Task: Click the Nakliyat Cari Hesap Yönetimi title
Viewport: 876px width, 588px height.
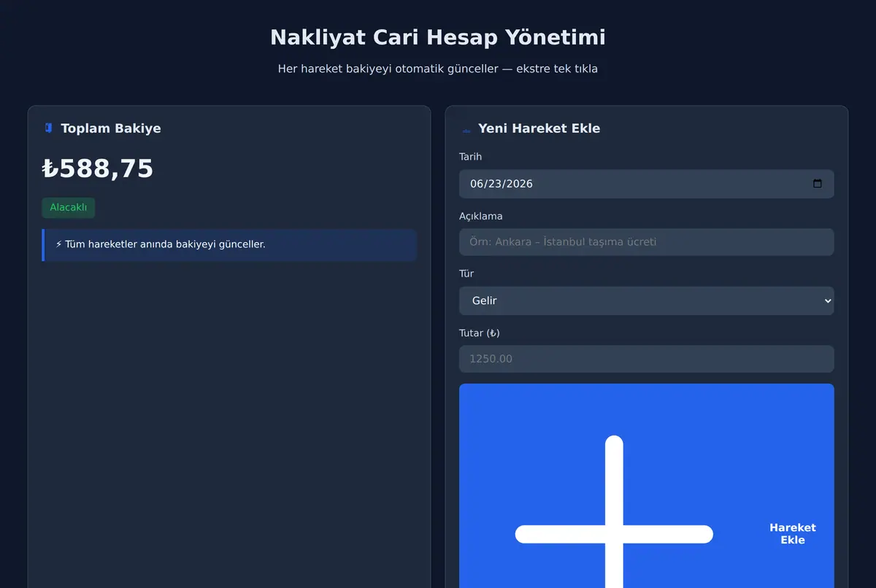Action: 438,37
